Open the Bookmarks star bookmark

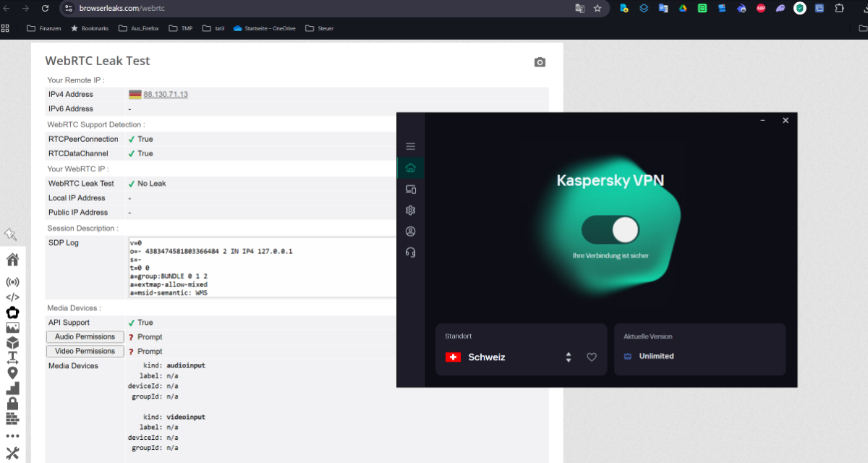(90, 28)
